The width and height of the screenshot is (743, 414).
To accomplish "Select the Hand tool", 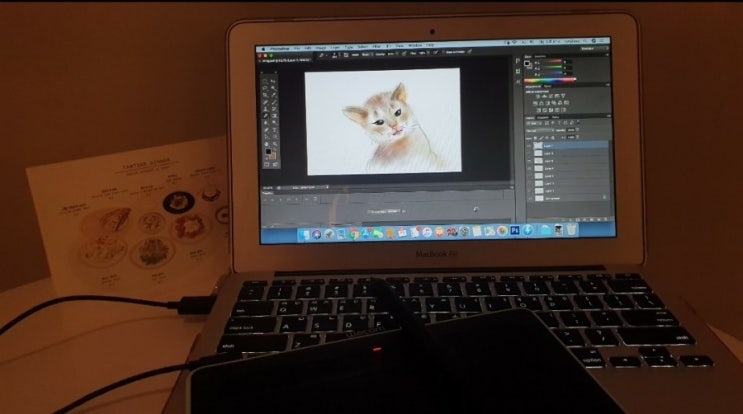I will click(266, 144).
